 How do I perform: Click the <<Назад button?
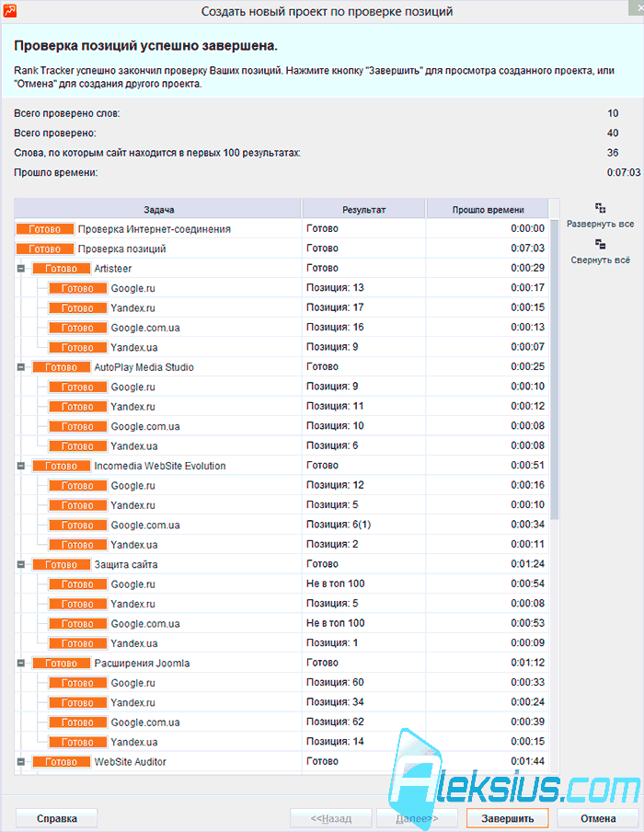click(x=331, y=818)
